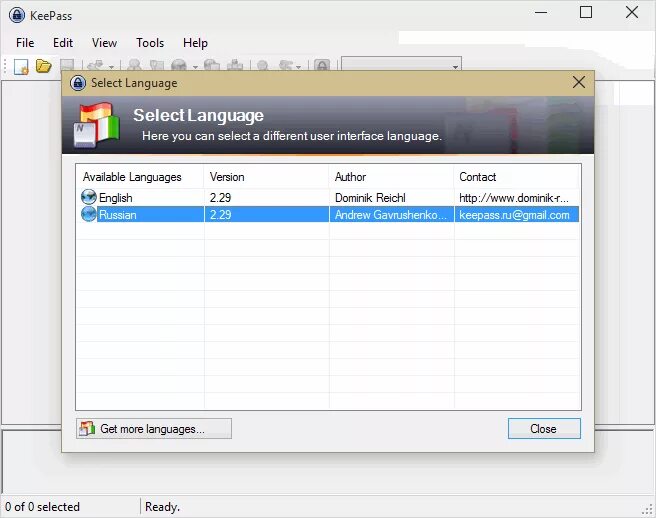Viewport: 656px width, 518px height.
Task: Open the Help menu
Action: tap(195, 43)
